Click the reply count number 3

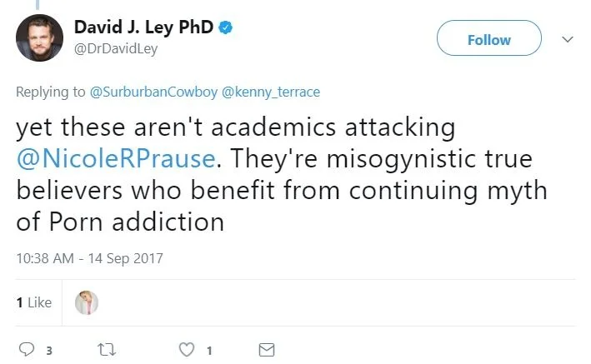tap(48, 351)
